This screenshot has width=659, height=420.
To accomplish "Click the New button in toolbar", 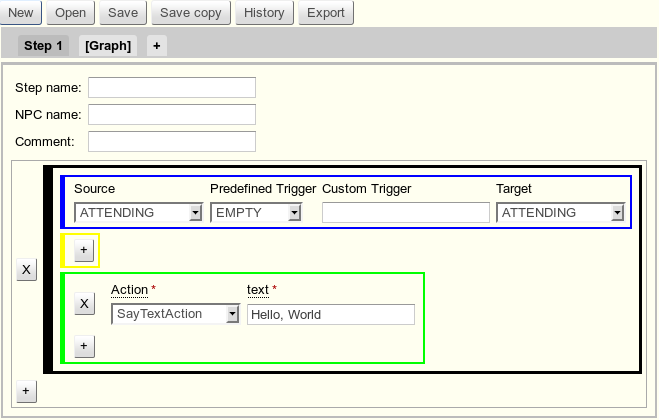I will point(20,13).
